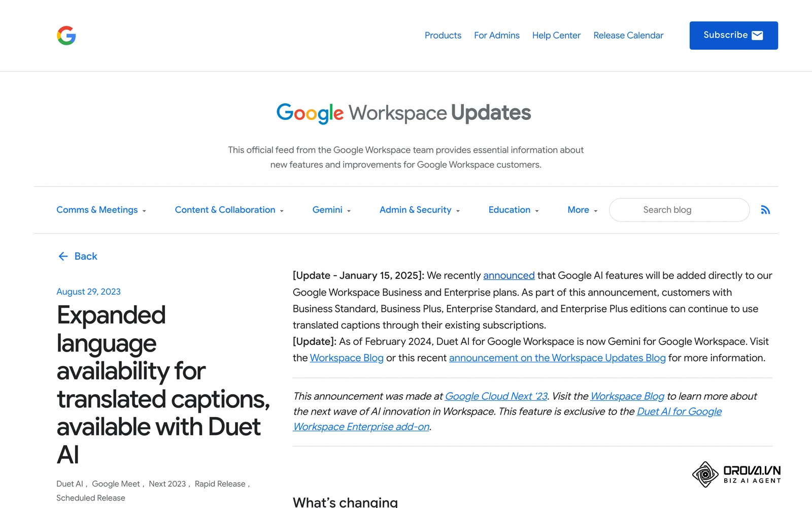Image resolution: width=812 pixels, height=508 pixels.
Task: Open the Gemini dropdown menu
Action: [x=332, y=210]
